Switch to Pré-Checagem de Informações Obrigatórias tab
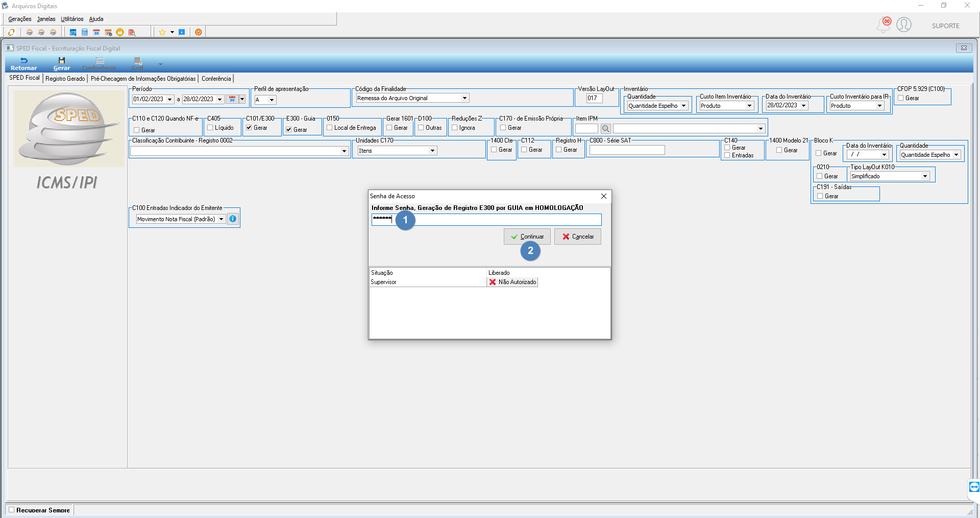Image resolution: width=980 pixels, height=518 pixels. 143,79
